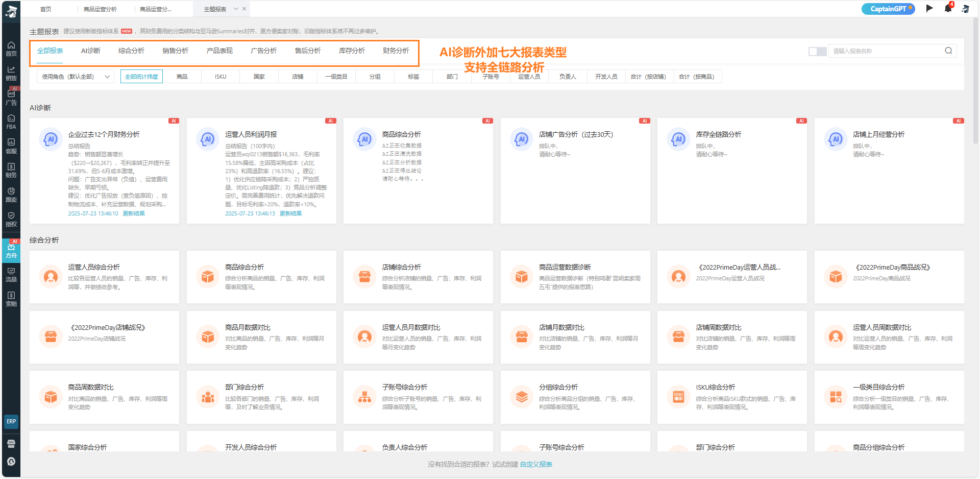The width and height of the screenshot is (980, 479).
Task: Open 子账号综合分析 report icon
Action: point(364,397)
